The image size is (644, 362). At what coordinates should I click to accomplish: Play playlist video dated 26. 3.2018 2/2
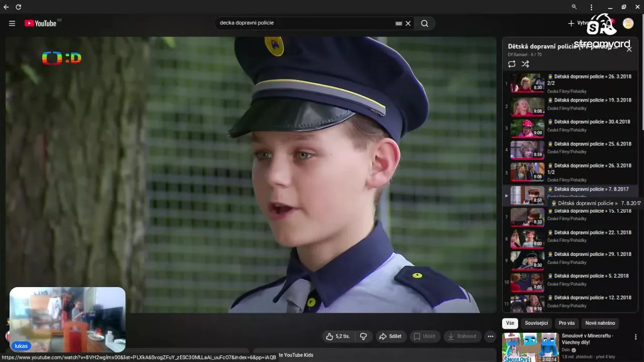tap(571, 83)
